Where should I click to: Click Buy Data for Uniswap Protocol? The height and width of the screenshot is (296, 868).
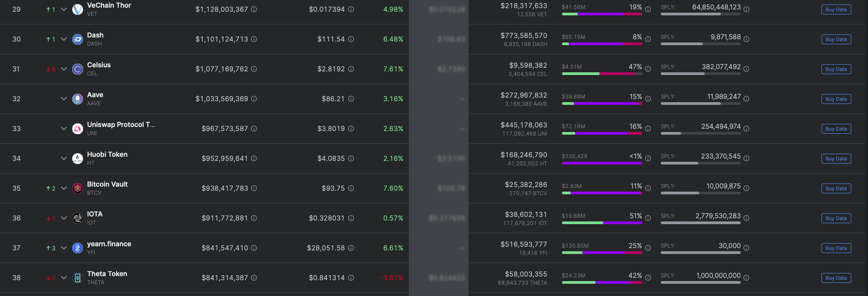(836, 129)
